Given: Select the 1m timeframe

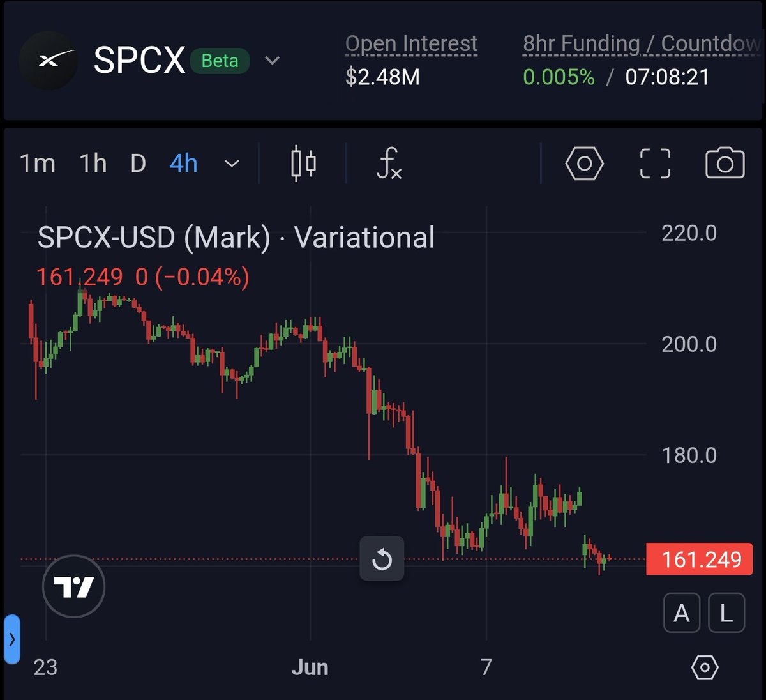Looking at the screenshot, I should [x=37, y=164].
